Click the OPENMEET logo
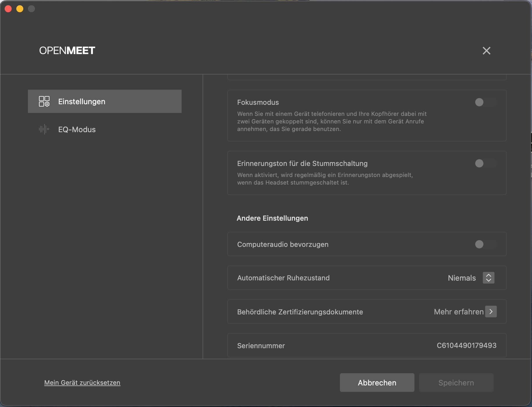The height and width of the screenshot is (407, 532). pos(67,51)
